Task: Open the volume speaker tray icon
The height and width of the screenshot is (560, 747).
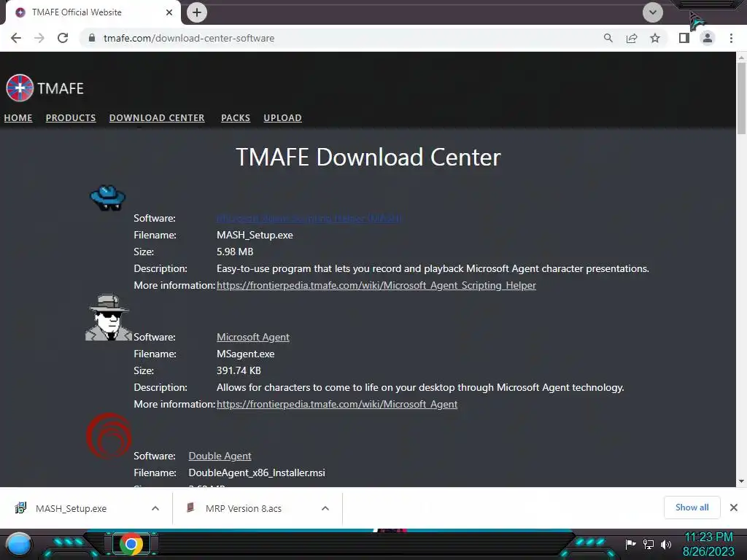Action: click(x=666, y=544)
